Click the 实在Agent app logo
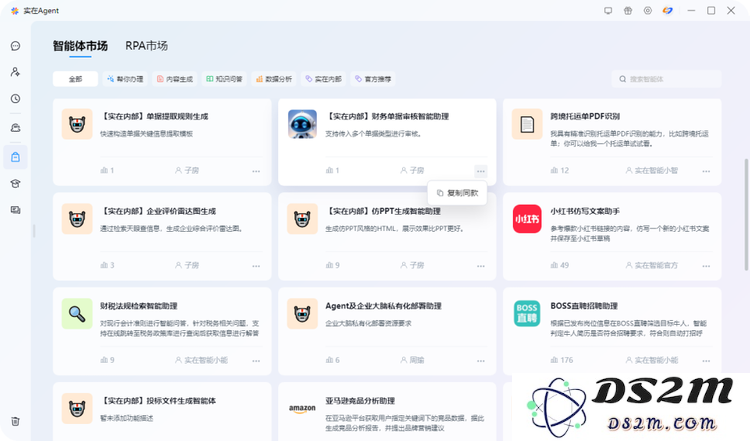This screenshot has height=441, width=750. click(15, 11)
